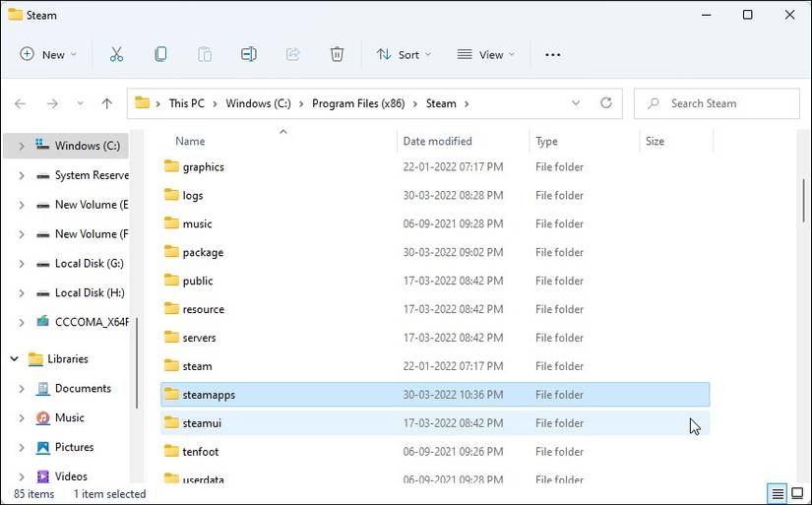
Task: Select the public folder row
Action: point(435,281)
